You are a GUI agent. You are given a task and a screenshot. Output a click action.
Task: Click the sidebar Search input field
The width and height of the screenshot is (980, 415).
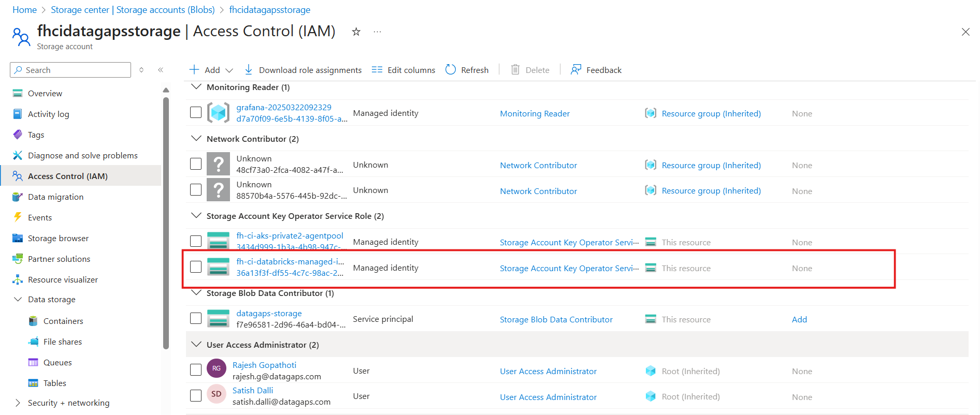coord(70,70)
